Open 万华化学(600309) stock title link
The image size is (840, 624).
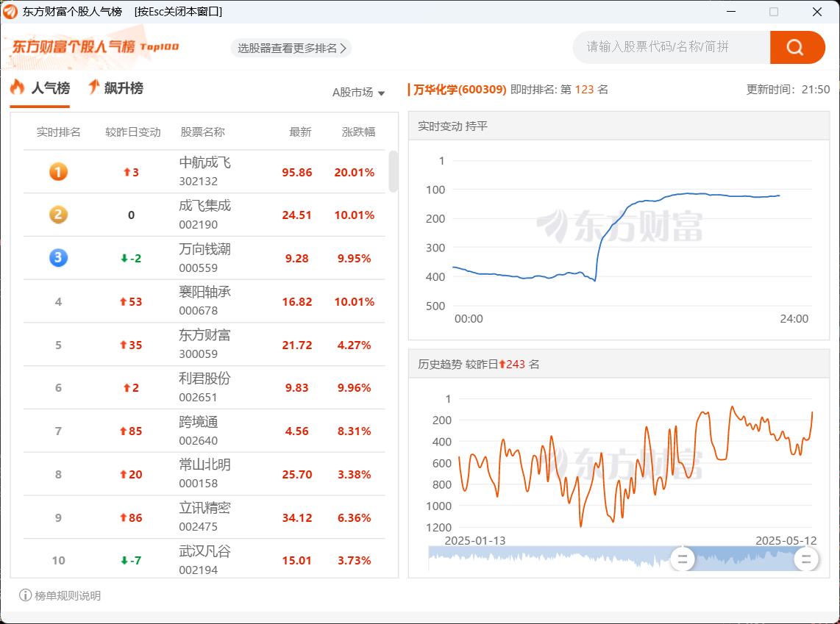[x=460, y=90]
